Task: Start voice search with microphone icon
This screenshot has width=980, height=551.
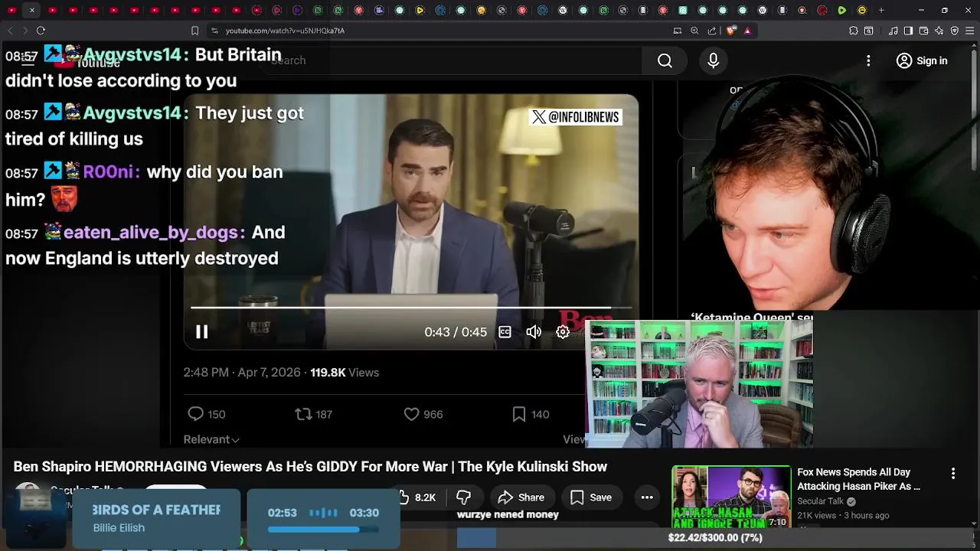Action: point(713,60)
